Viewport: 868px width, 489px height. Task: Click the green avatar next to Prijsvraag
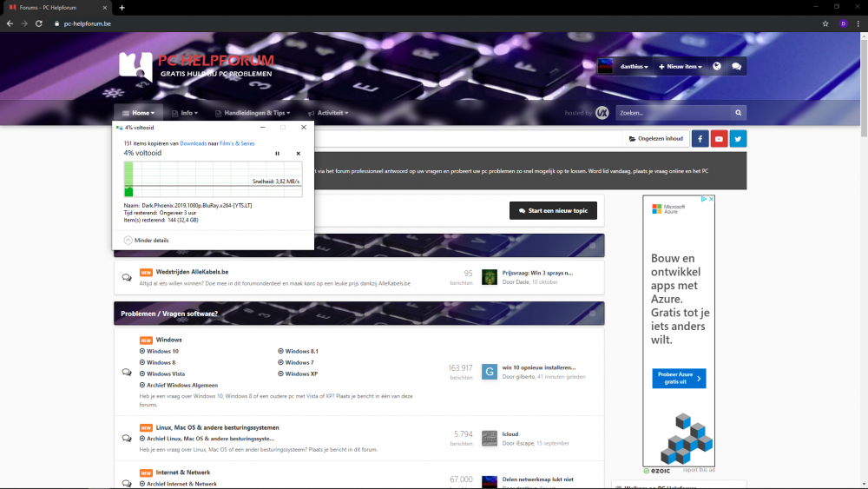(490, 277)
